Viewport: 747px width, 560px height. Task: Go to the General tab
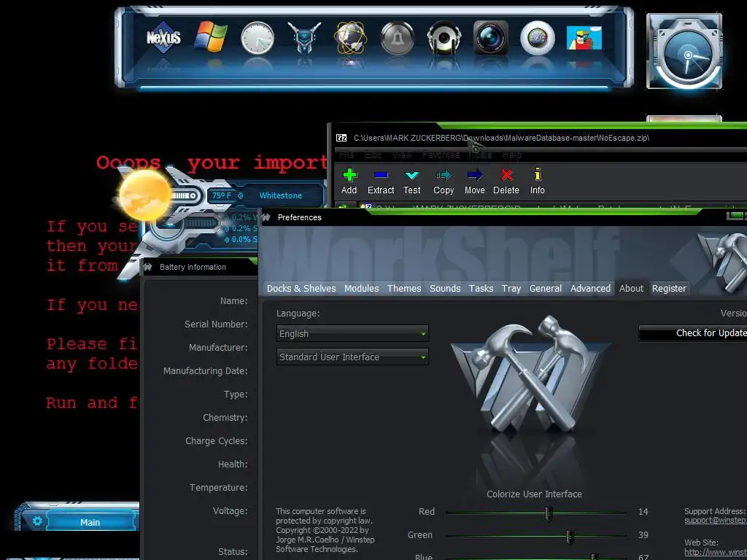(546, 288)
